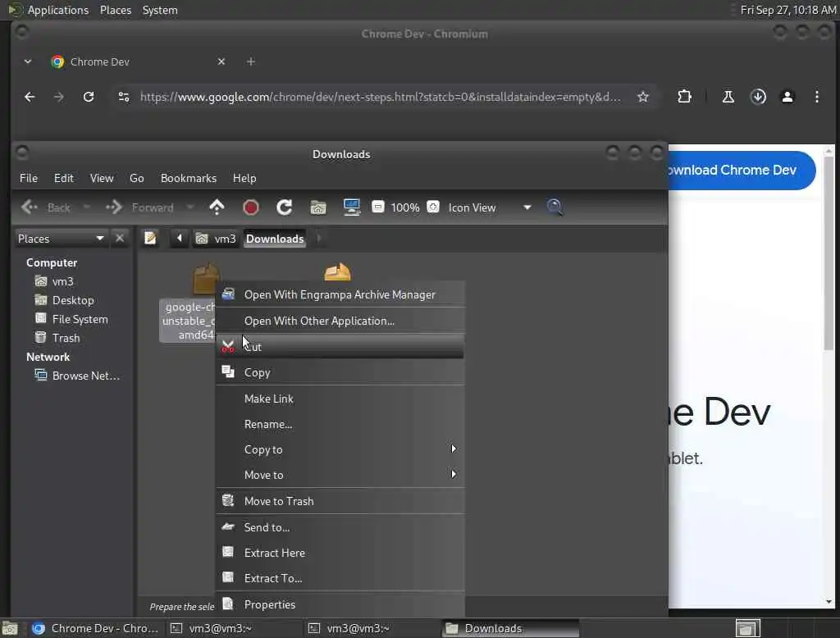The image size is (840, 638).
Task: Open Chromium downloads icon
Action: 758,97
